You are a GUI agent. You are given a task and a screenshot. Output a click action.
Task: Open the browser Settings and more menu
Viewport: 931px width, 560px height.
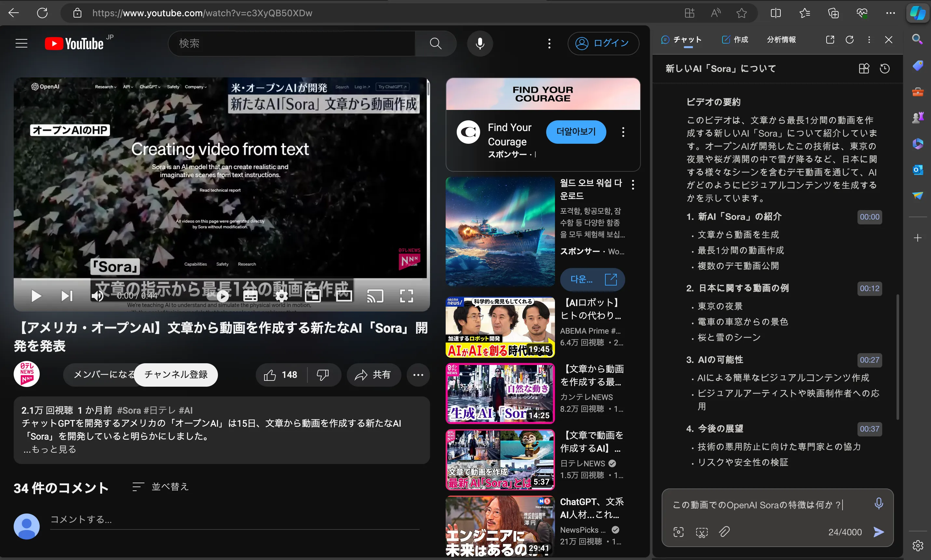coord(891,13)
